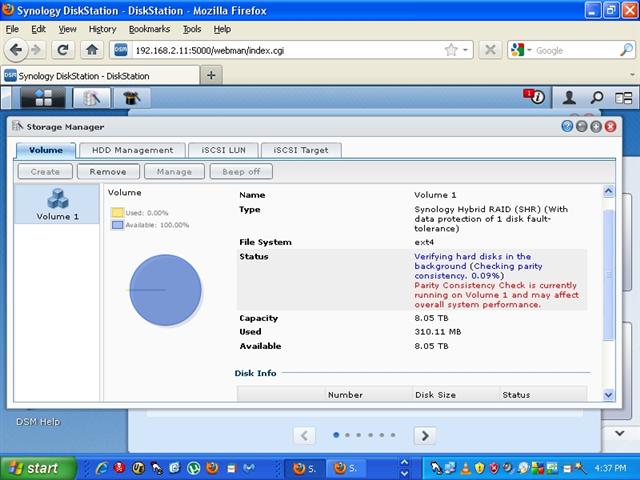Image resolution: width=640 pixels, height=480 pixels.
Task: Launch Firefox from quick launch bar
Action: 212,468
